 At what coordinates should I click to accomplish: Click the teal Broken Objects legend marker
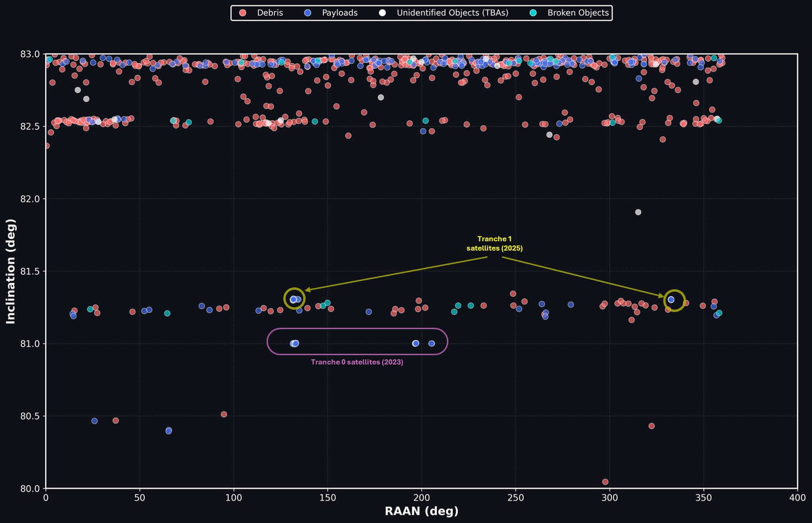533,13
